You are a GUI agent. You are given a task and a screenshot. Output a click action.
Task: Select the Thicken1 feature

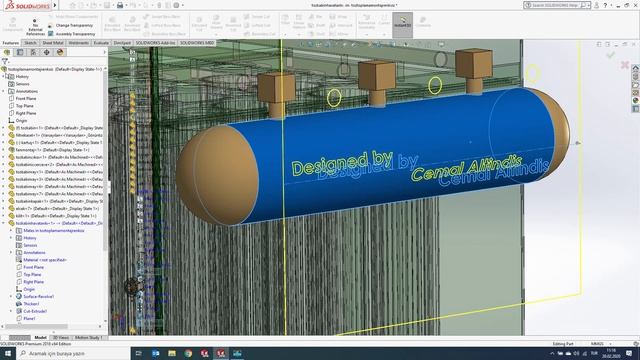(31, 304)
